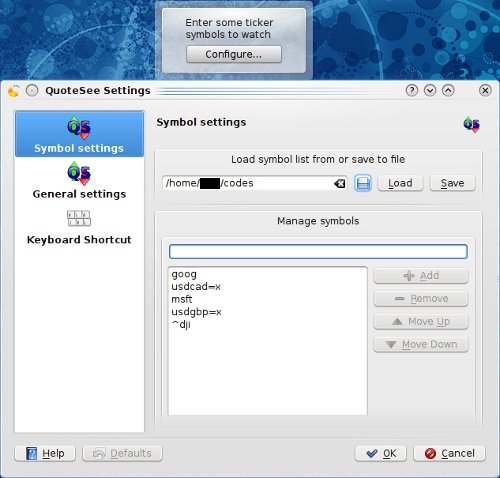Viewport: 500px width, 478px height.
Task: Click the Add symbol button
Action: click(x=421, y=276)
